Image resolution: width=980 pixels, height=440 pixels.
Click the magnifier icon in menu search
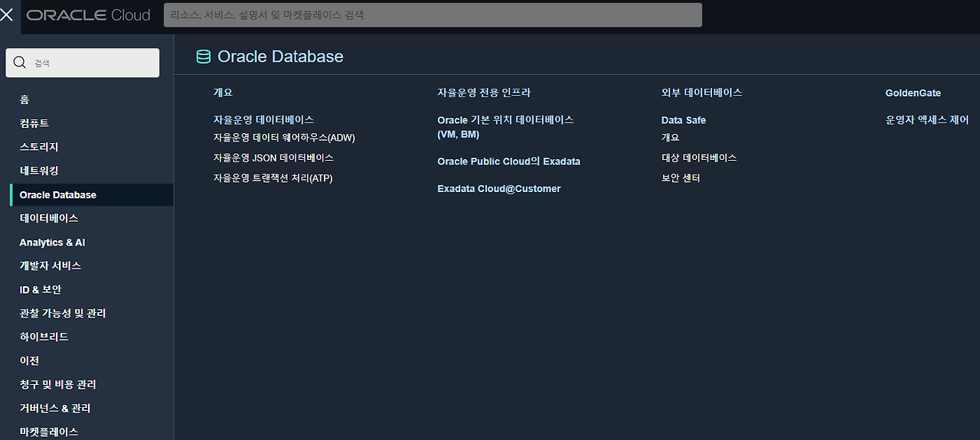point(20,63)
